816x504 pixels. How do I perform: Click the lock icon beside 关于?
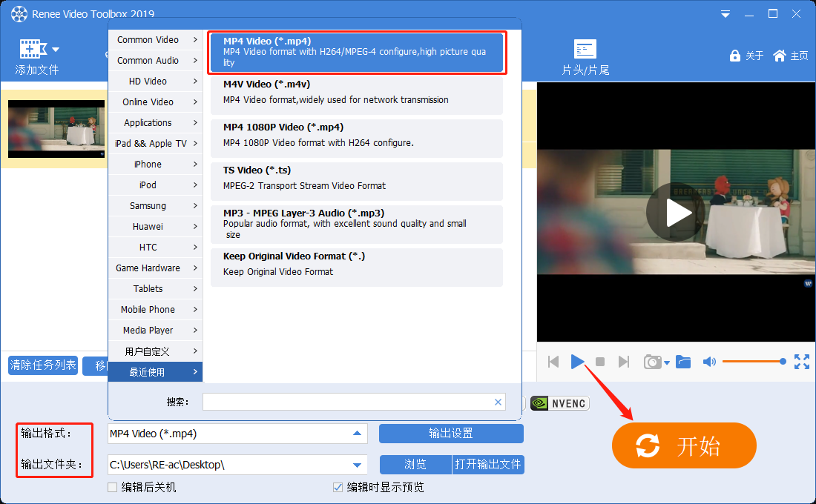pos(734,56)
